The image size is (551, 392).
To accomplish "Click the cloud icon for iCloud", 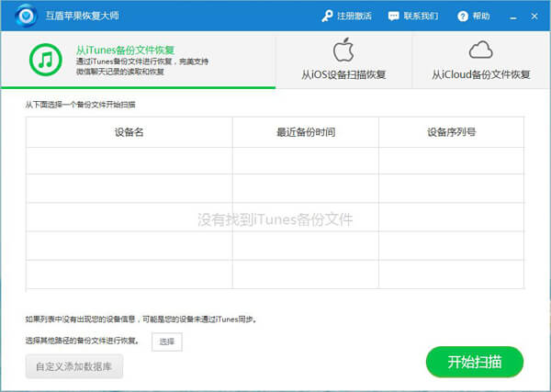I will (x=480, y=50).
